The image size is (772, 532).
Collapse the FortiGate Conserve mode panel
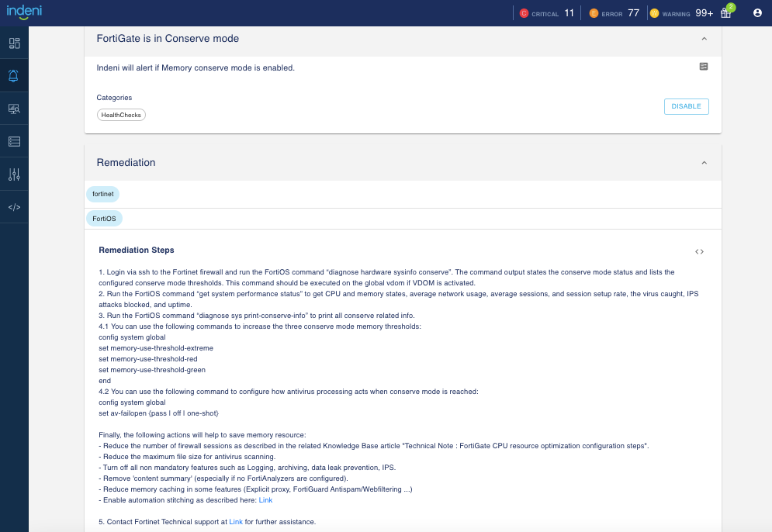[704, 38]
